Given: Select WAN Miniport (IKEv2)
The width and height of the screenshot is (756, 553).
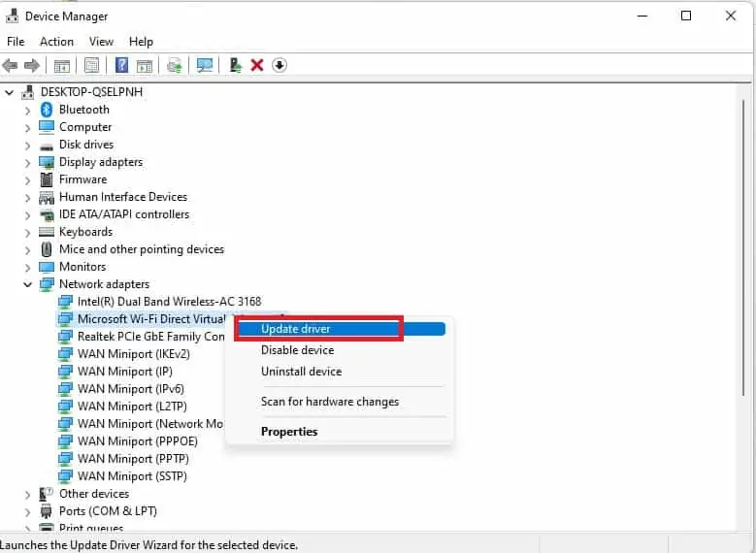Looking at the screenshot, I should (124, 354).
